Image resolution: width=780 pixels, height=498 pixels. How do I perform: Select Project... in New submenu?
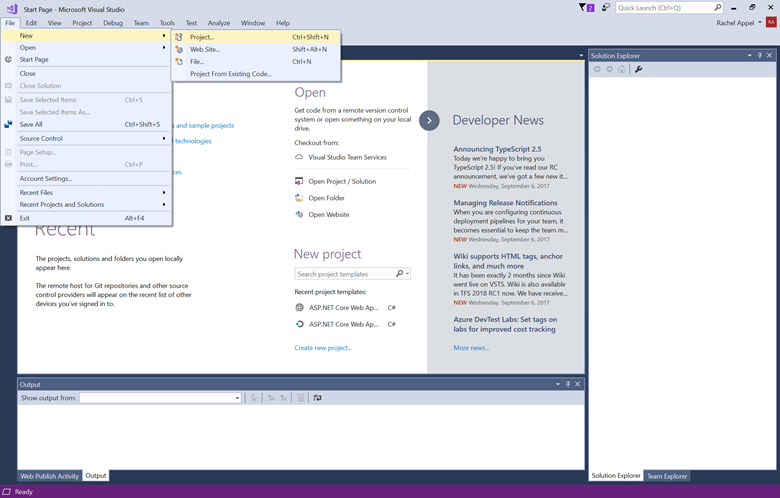256,37
